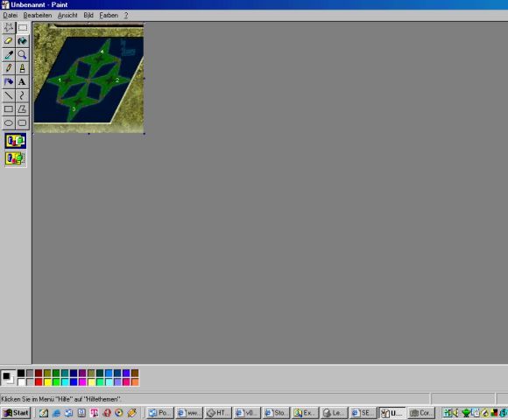Choose the Eraser tool
Screen dimensions: 508x420
[x=9, y=41]
